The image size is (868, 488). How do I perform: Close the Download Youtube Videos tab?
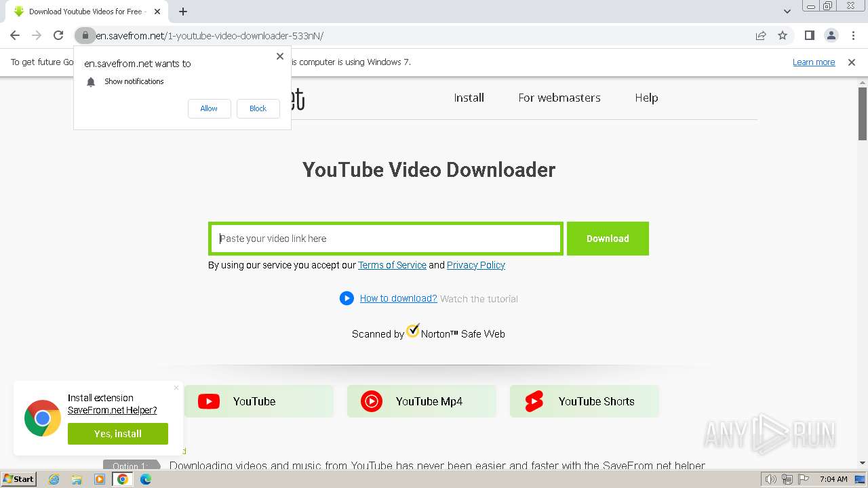[x=157, y=12]
